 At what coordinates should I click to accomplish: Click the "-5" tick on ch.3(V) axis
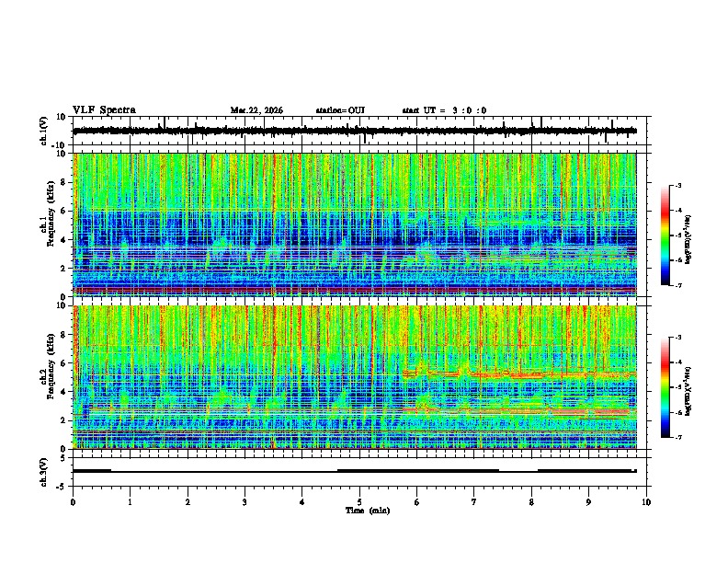[62, 487]
